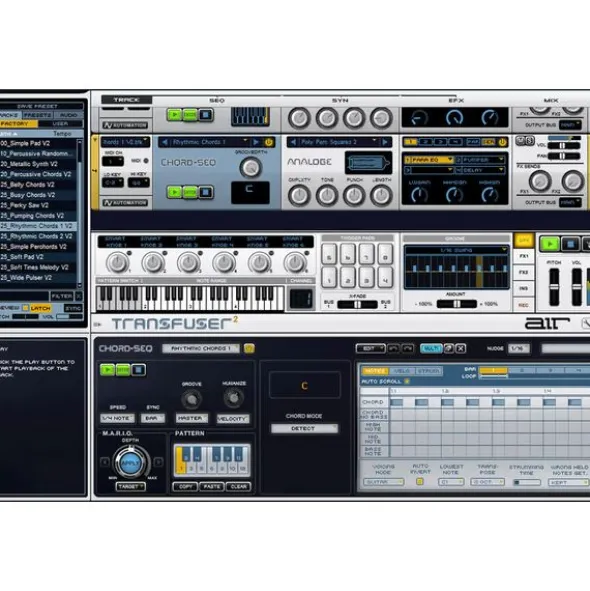Play the pattern in the Chord-Seq editor
The image size is (590, 591).
(x=107, y=370)
